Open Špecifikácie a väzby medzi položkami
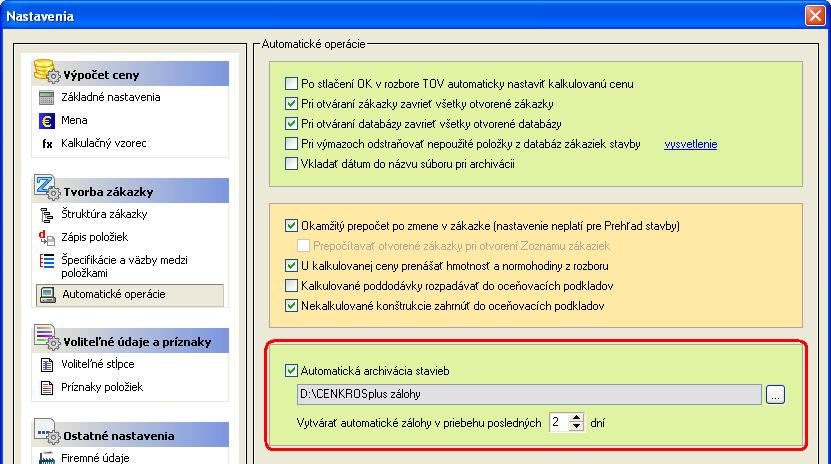831x464 pixels. 124,266
